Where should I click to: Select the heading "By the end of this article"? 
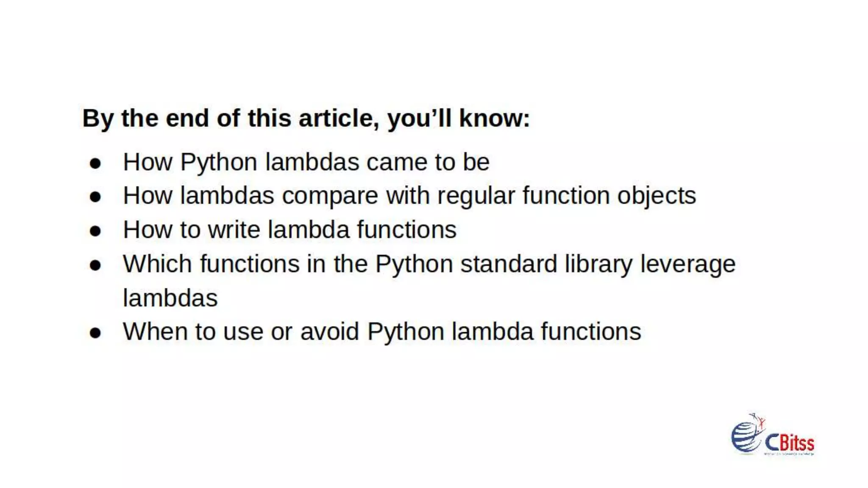(306, 118)
